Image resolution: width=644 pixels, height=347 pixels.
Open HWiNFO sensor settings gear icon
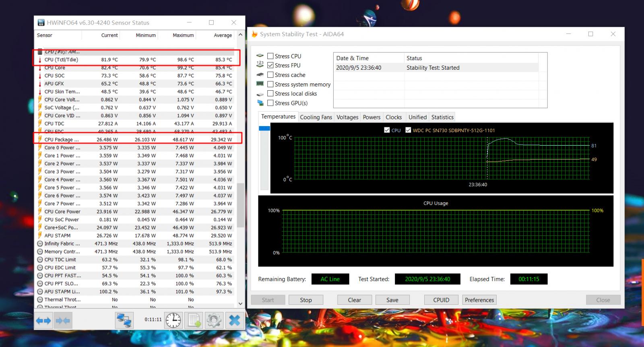(x=214, y=321)
